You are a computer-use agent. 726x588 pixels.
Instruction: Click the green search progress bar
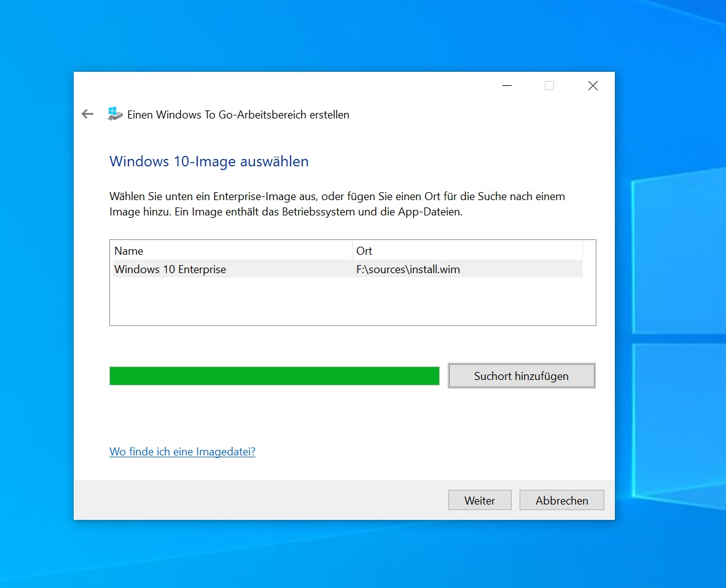point(274,376)
